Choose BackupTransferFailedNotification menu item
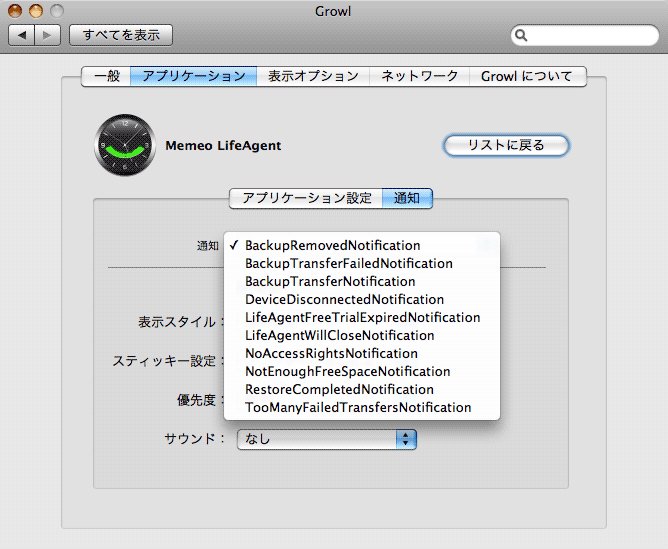The width and height of the screenshot is (668, 549). tap(362, 264)
